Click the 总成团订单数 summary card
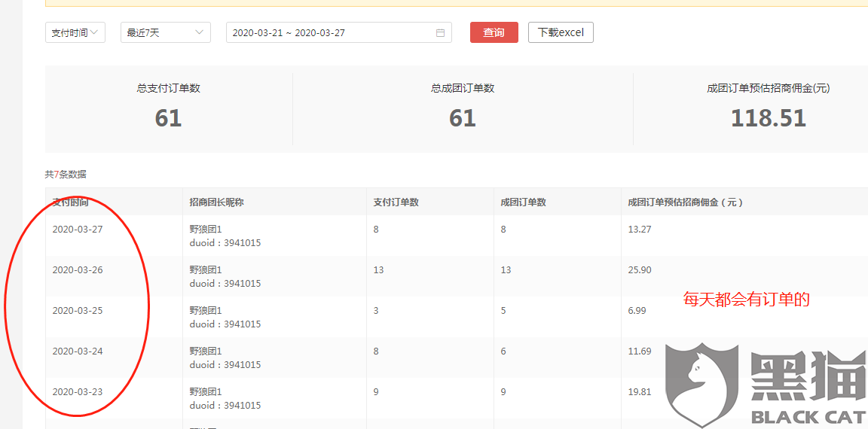 pyautogui.click(x=463, y=109)
